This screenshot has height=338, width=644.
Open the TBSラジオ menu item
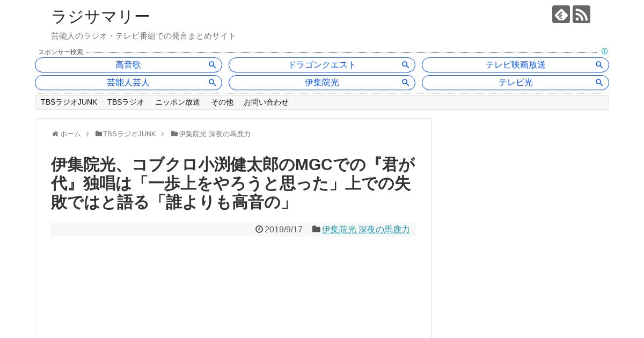126,102
